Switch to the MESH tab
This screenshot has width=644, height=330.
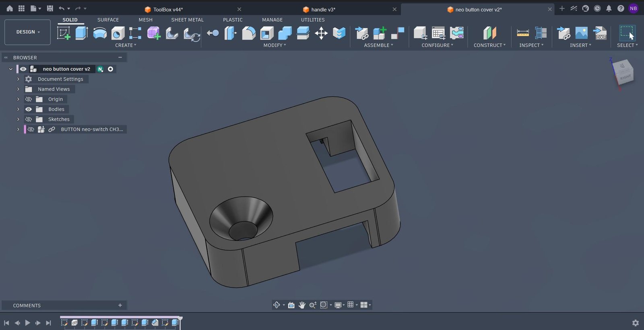click(x=145, y=20)
